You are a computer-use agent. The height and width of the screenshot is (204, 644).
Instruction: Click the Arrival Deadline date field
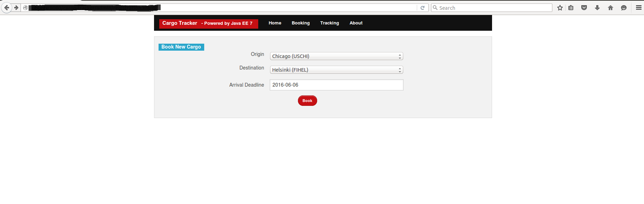pyautogui.click(x=336, y=85)
